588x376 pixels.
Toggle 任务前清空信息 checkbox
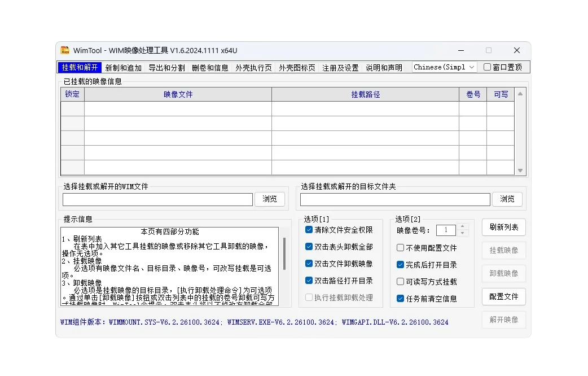[x=401, y=298]
